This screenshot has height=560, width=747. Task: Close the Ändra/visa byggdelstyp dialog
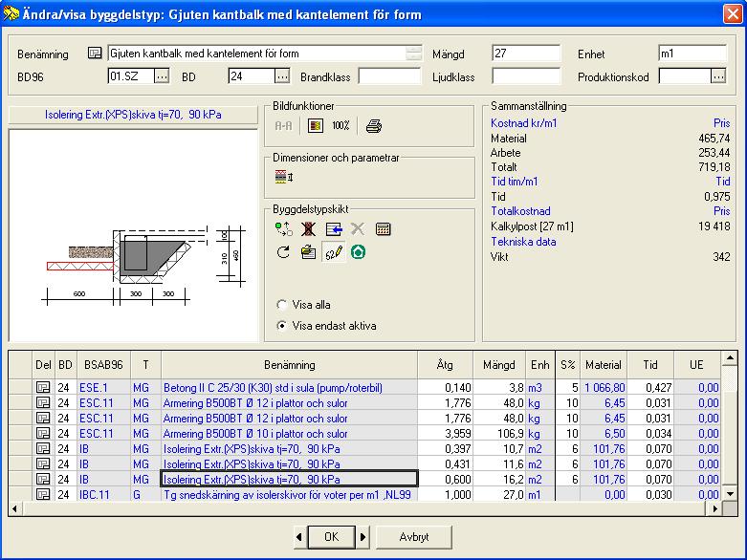click(733, 13)
